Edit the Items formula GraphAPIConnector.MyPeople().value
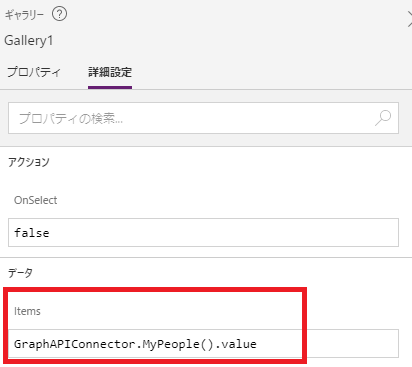The height and width of the screenshot is (367, 412). pos(203,344)
